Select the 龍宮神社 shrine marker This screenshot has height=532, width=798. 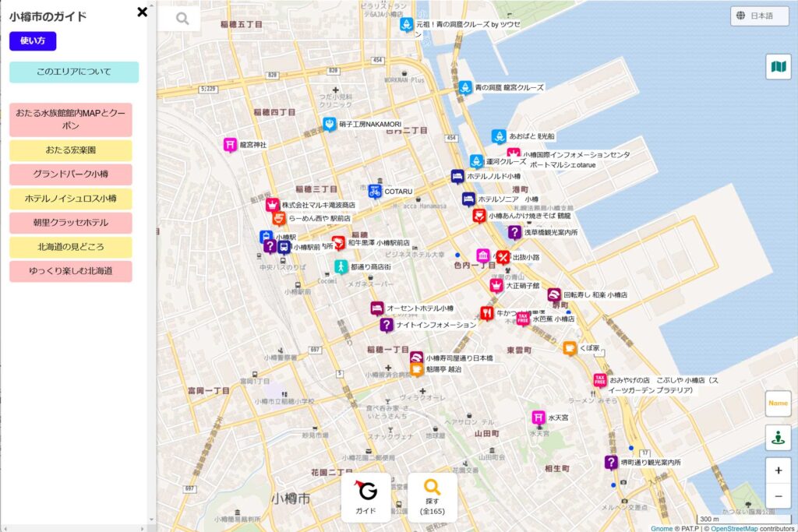[230, 143]
